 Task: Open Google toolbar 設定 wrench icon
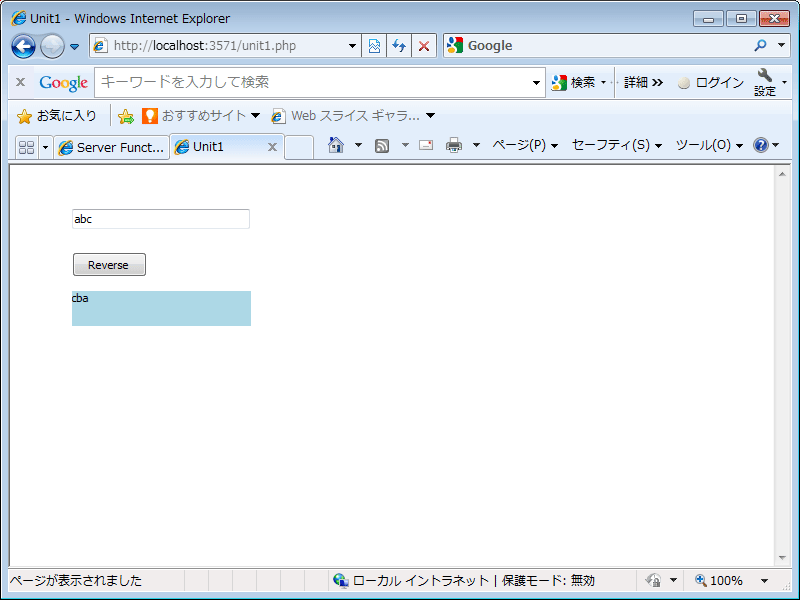(765, 82)
